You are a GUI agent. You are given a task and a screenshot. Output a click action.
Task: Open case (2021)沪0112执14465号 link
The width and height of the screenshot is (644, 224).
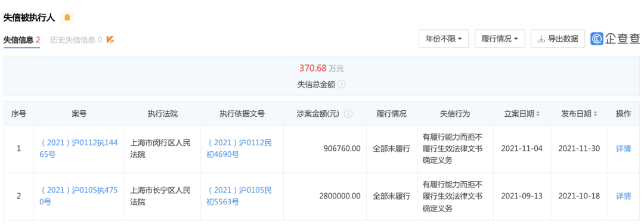(79, 148)
